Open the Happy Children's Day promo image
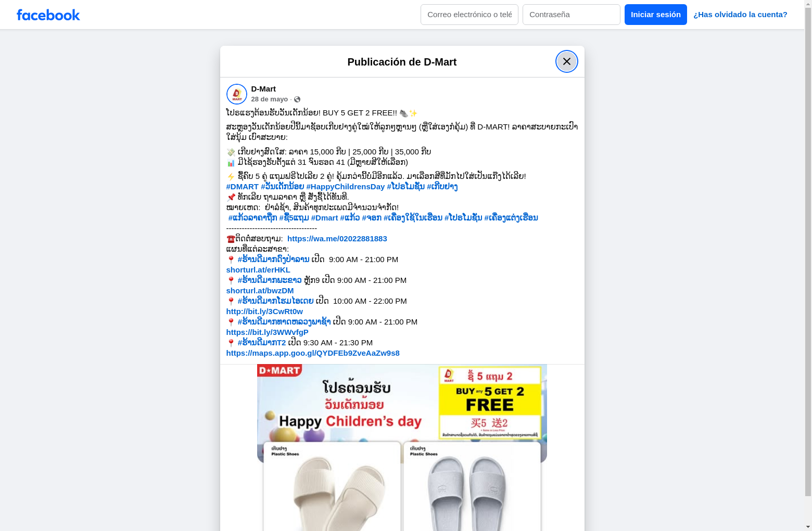This screenshot has width=812, height=531. tap(402, 447)
